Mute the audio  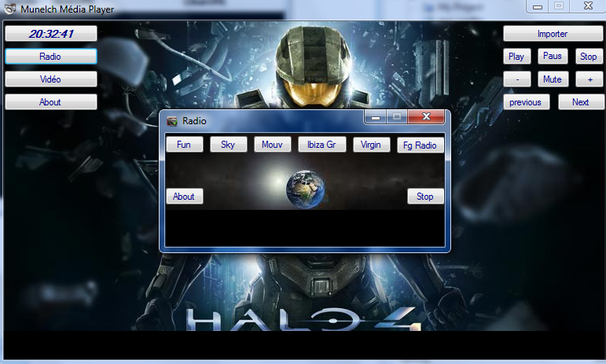tap(553, 79)
